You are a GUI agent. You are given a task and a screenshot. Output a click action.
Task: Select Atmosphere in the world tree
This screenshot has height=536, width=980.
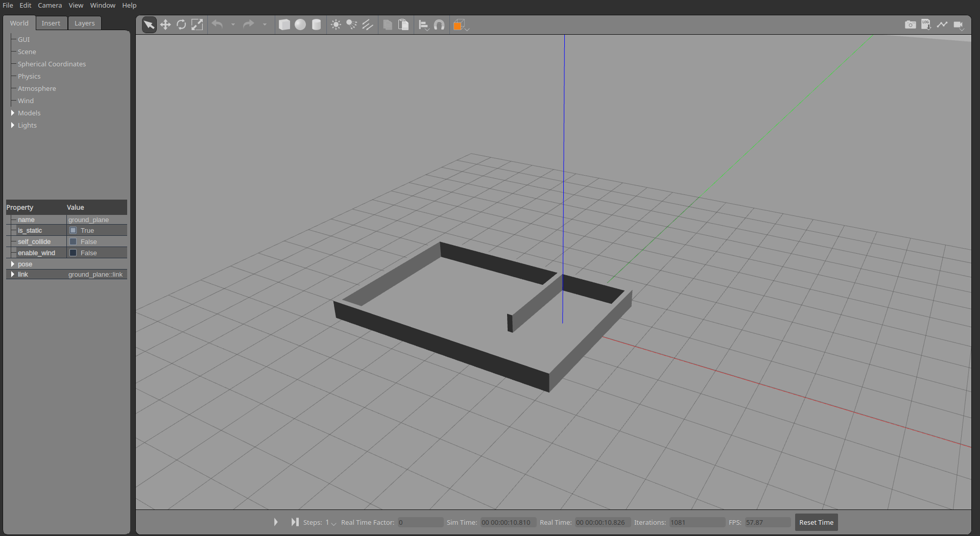tap(37, 88)
